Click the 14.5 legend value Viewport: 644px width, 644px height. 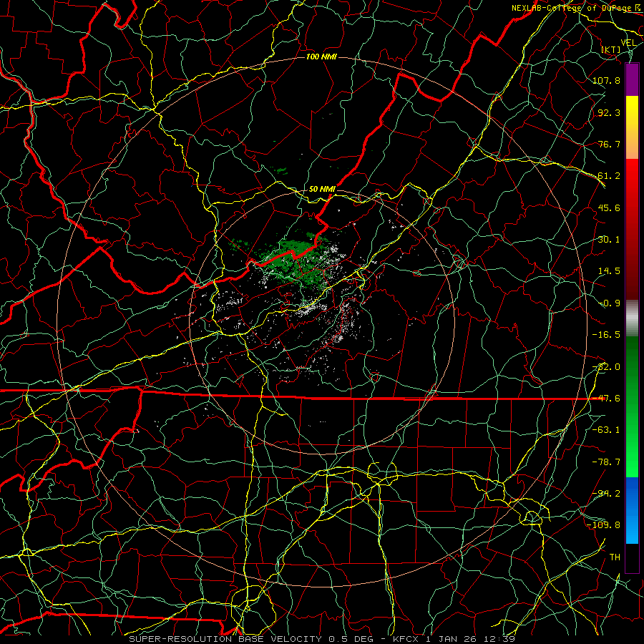(x=609, y=271)
